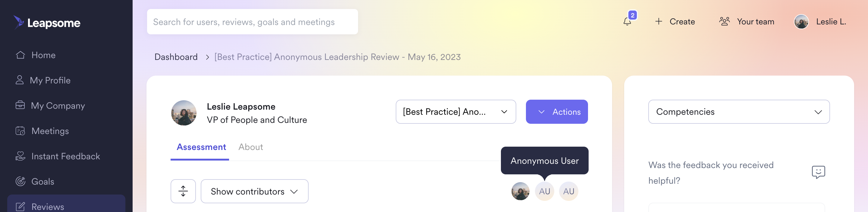Click the expand/collapse vertical arrows button
Image resolution: width=868 pixels, height=212 pixels.
click(183, 191)
